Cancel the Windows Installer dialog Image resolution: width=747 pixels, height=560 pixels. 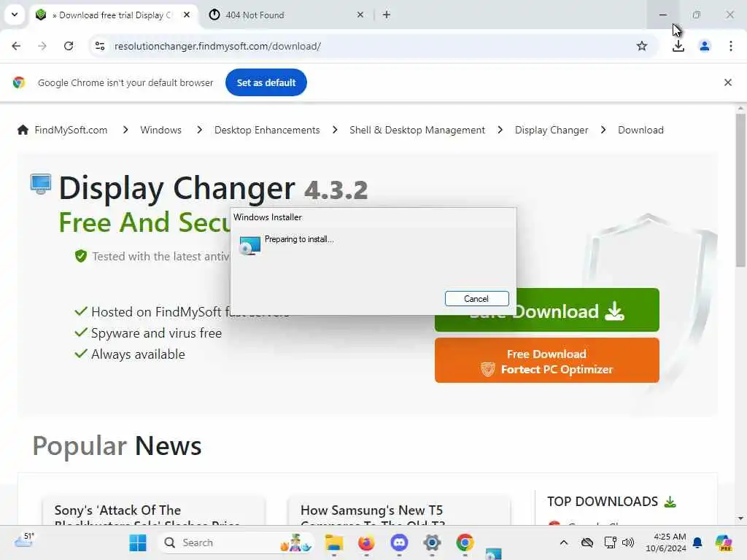coord(476,298)
